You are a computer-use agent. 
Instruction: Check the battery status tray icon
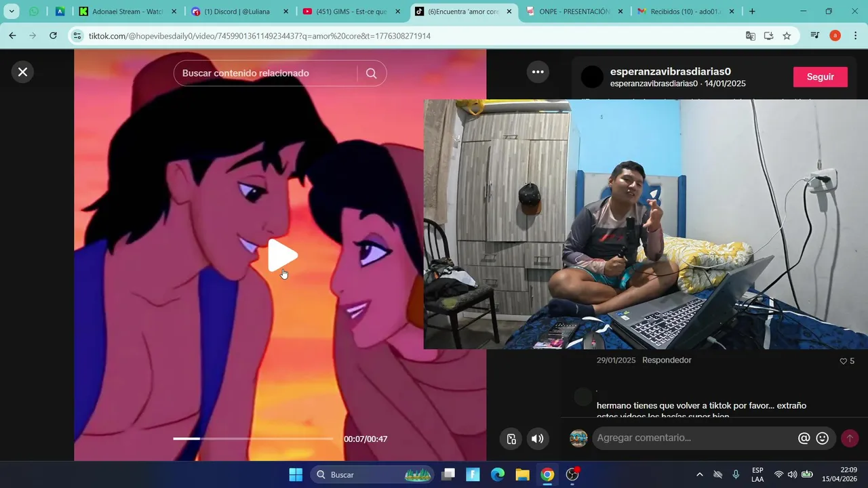[x=807, y=474]
